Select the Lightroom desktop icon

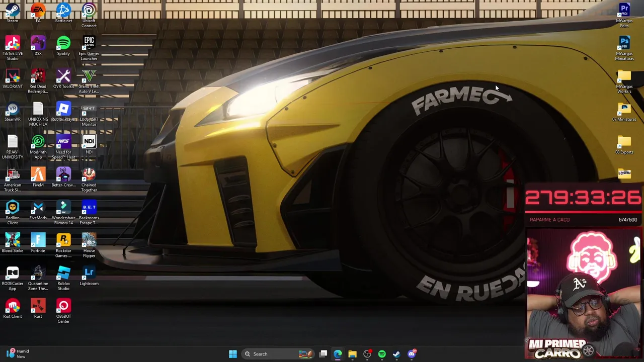pyautogui.click(x=89, y=276)
